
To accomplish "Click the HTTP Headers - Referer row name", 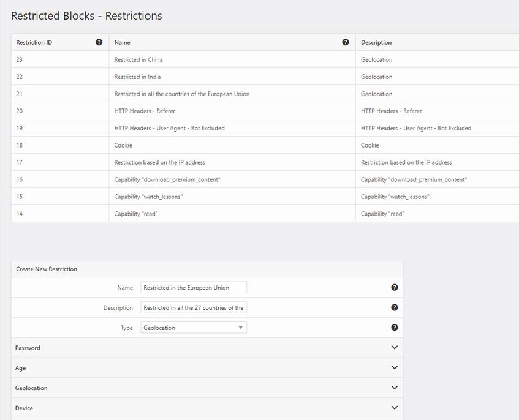I will 145,111.
